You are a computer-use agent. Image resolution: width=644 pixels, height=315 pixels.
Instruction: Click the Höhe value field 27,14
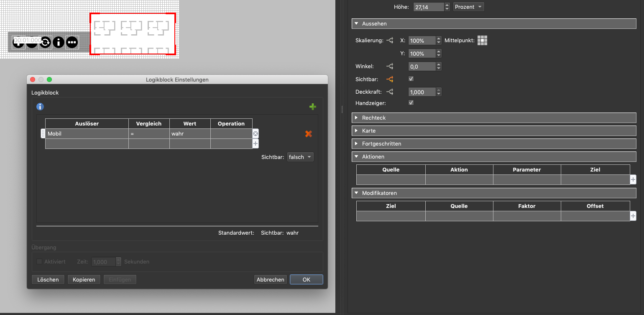tap(428, 7)
